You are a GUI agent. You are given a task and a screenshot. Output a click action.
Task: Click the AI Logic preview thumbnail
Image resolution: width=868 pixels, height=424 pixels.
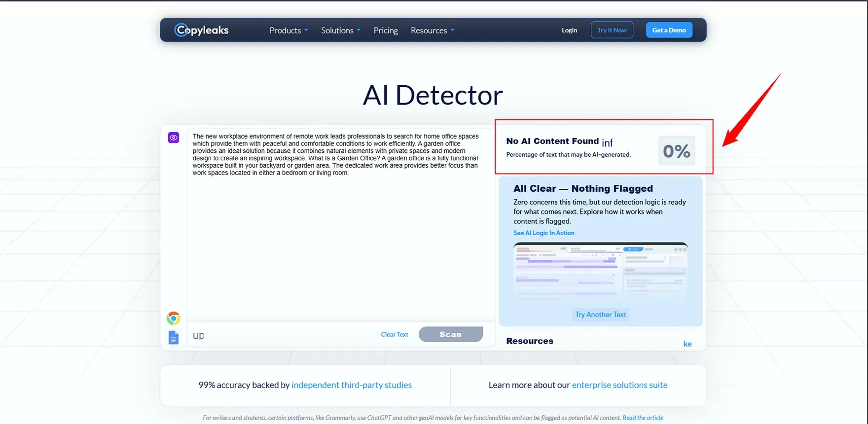pyautogui.click(x=600, y=271)
